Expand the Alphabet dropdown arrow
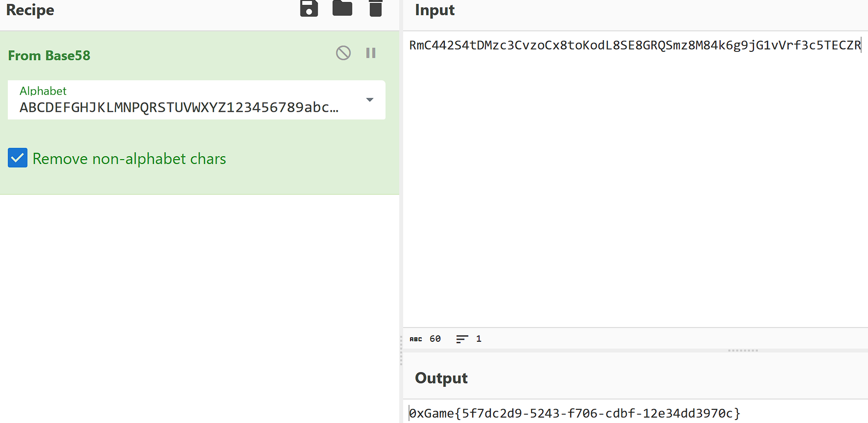Image resolution: width=868 pixels, height=423 pixels. click(370, 100)
